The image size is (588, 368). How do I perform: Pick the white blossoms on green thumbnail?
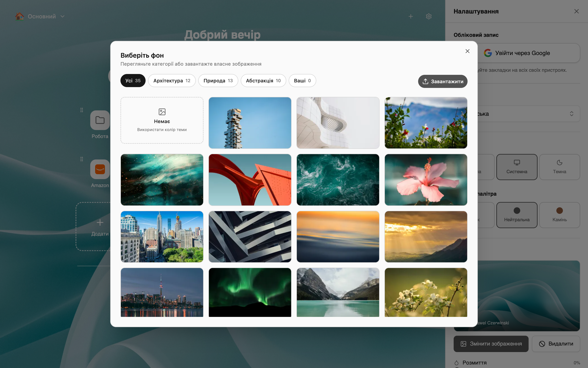(x=426, y=292)
